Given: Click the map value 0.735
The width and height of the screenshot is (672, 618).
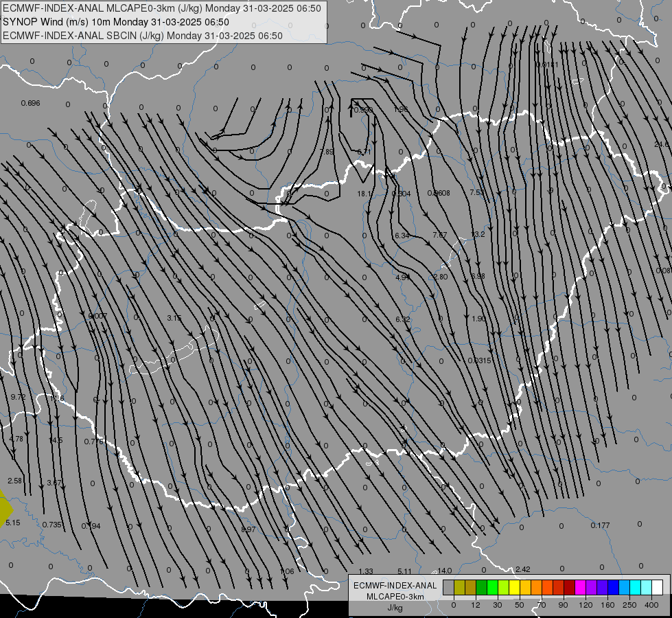Looking at the screenshot, I should click(x=52, y=525).
